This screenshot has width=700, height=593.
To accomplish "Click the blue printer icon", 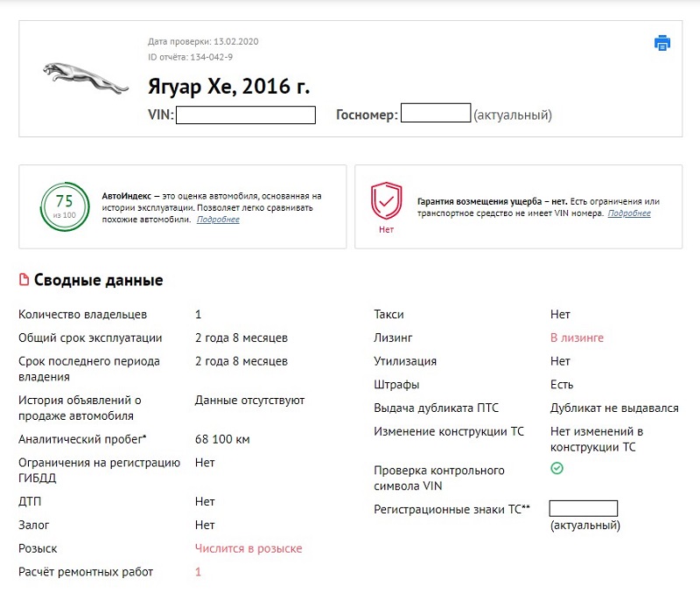I will point(662,43).
